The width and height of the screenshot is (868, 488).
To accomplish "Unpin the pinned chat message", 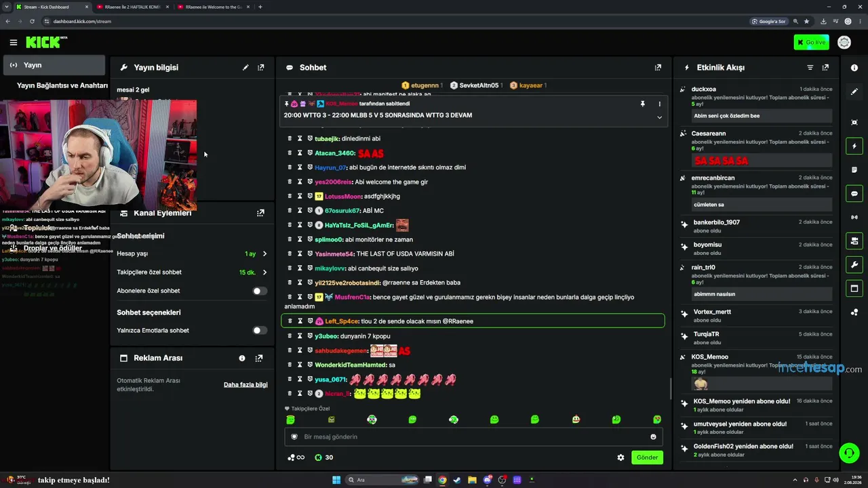I will [x=642, y=104].
